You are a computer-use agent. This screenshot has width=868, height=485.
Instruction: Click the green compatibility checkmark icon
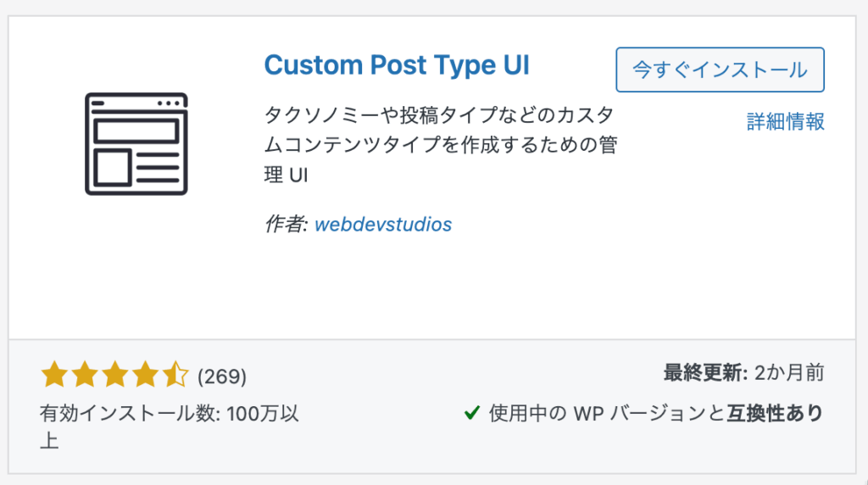point(471,412)
